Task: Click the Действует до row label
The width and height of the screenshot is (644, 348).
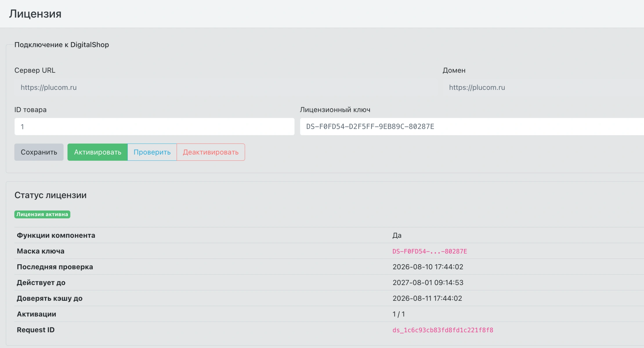Action: 41,282
